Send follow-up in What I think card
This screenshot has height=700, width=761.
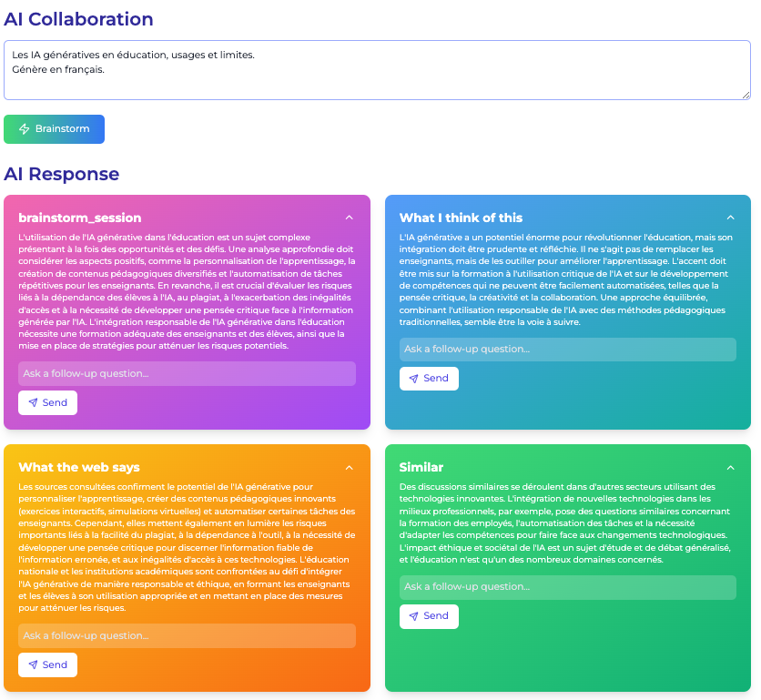click(x=429, y=379)
